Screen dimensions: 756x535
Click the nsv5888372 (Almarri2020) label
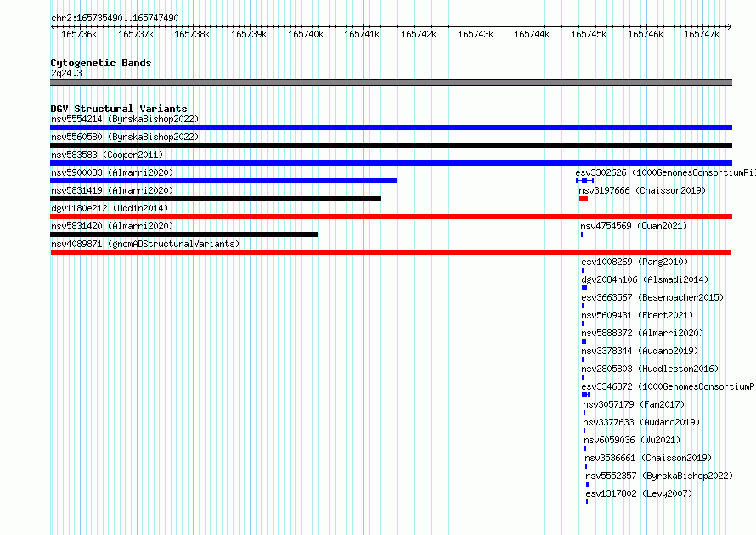coord(643,333)
